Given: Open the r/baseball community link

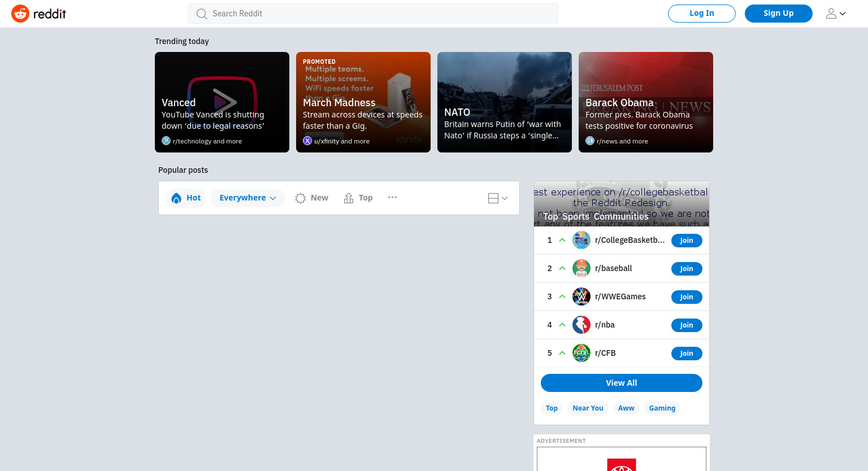Looking at the screenshot, I should tap(614, 268).
